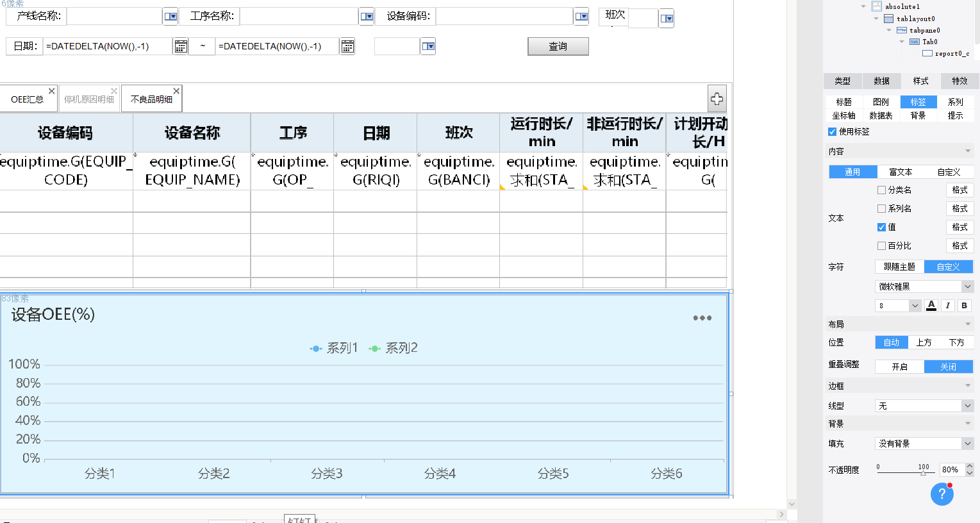
Task: Open the chart's three-dot options menu
Action: click(x=702, y=318)
